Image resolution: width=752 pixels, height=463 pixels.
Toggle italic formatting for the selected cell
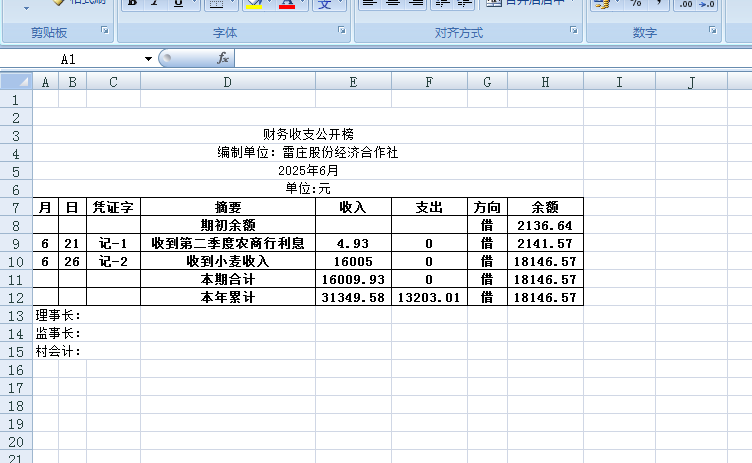tap(155, 3)
